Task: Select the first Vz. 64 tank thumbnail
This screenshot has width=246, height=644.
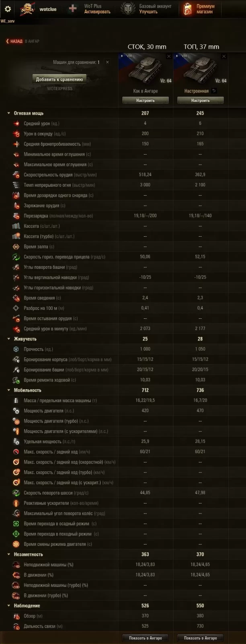Action: point(145,69)
